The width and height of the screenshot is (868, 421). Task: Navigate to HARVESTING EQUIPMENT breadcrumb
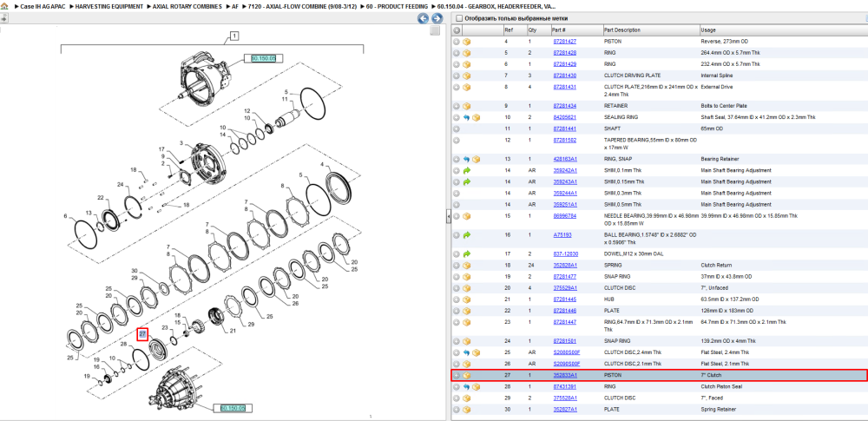[x=109, y=5]
